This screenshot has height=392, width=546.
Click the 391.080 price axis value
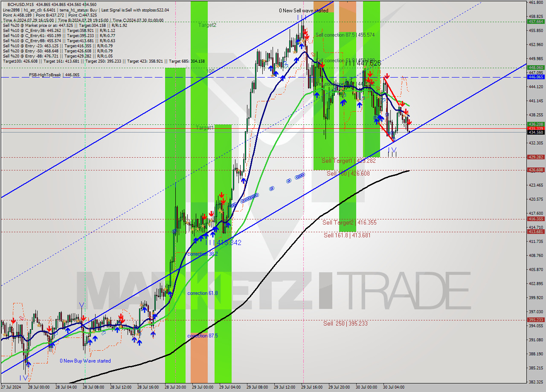[536, 340]
